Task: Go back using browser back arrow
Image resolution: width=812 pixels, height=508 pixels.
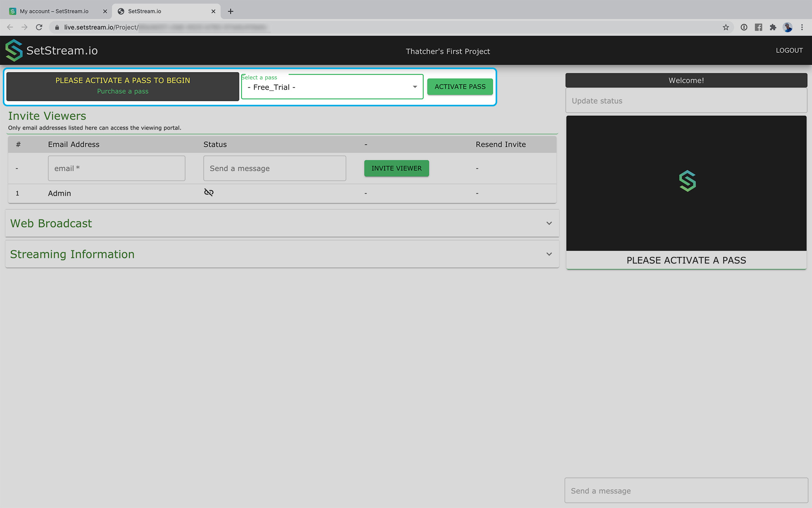Action: click(x=10, y=27)
